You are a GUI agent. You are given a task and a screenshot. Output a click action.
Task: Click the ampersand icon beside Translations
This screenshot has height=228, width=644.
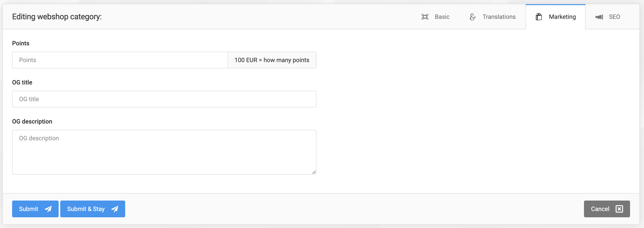[x=473, y=17]
